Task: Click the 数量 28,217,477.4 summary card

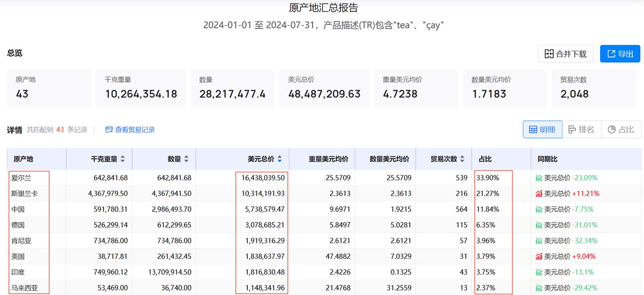Action: (233, 88)
